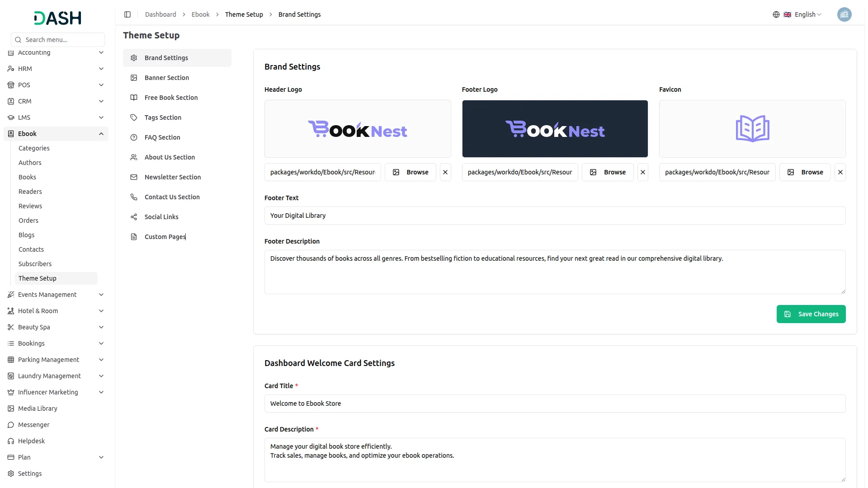Click the Messenger chat icon
868x488 pixels.
click(11, 425)
